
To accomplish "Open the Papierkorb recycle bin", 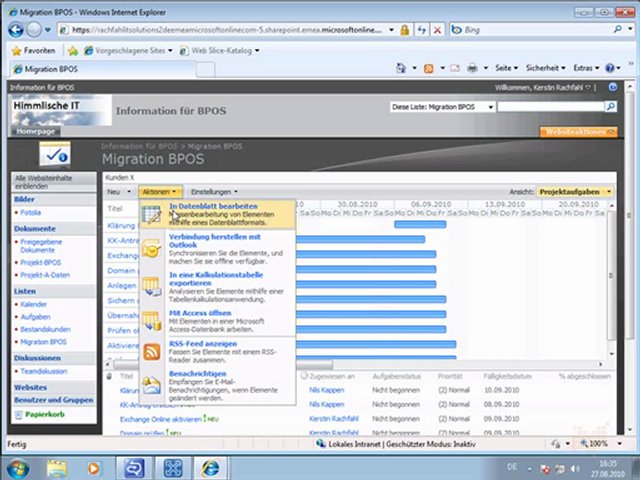I will coord(45,413).
